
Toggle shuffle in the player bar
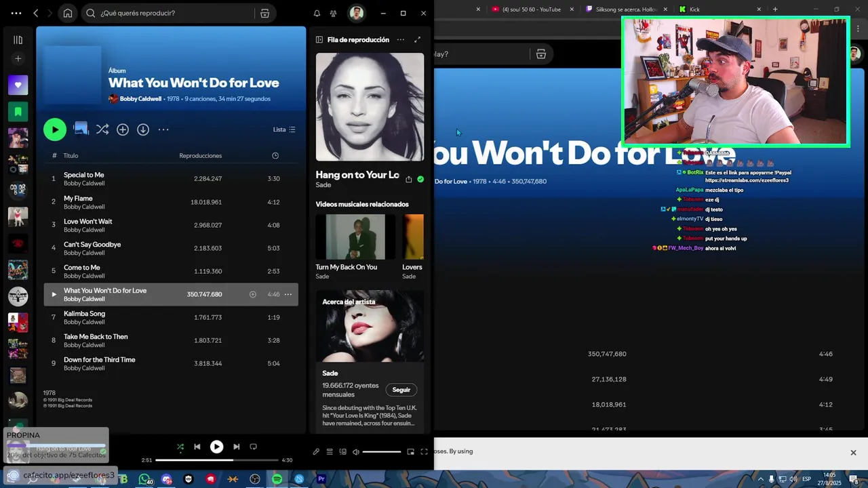tap(180, 447)
